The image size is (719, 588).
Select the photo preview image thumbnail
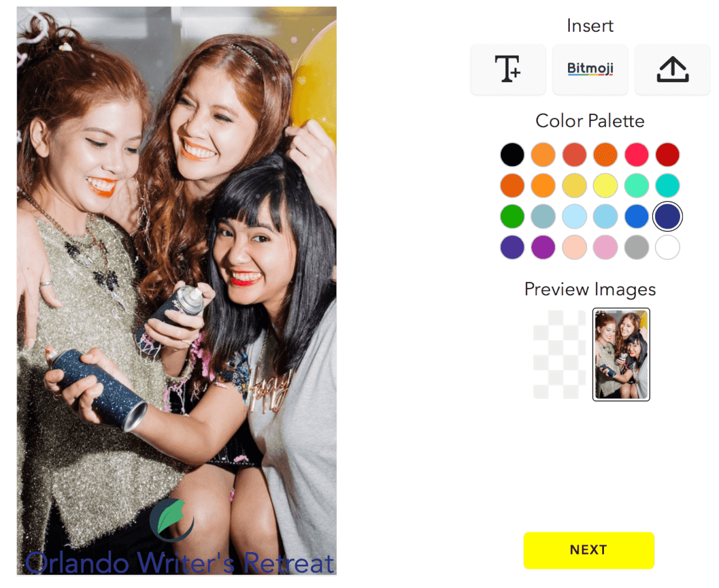[621, 354]
